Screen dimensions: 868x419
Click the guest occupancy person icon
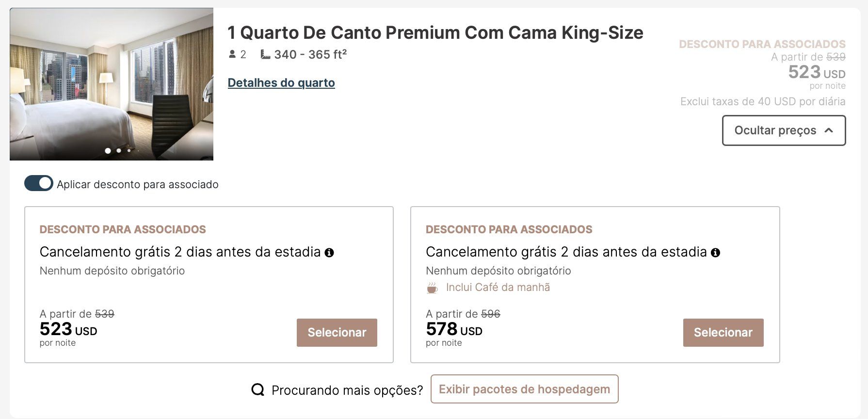(232, 54)
